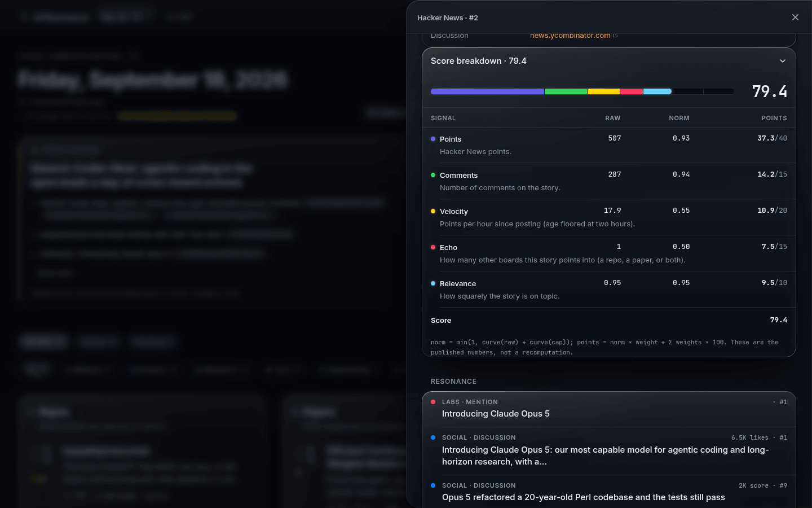
Task: Click the 37.3/40 points value
Action: [x=772, y=138]
